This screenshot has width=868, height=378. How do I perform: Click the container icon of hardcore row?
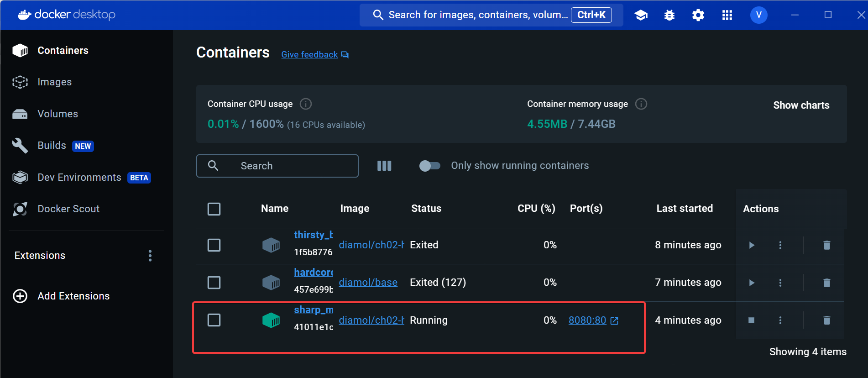[x=271, y=283]
